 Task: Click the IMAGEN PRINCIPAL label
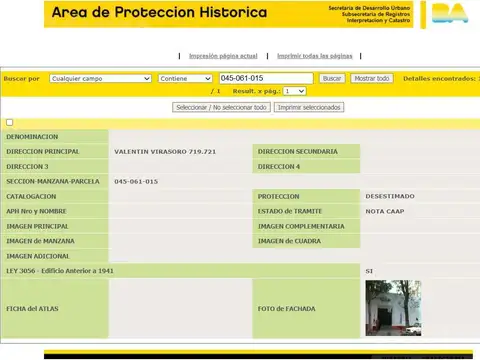click(x=37, y=226)
